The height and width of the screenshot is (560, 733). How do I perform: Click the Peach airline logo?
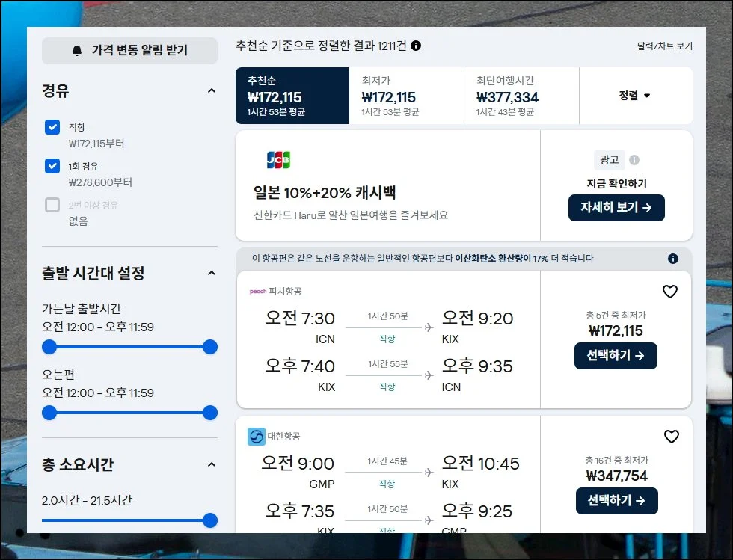coord(258,291)
